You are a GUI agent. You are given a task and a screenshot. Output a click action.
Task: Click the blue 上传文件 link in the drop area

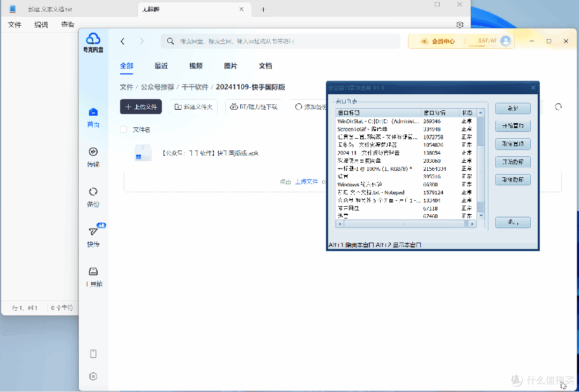click(307, 182)
